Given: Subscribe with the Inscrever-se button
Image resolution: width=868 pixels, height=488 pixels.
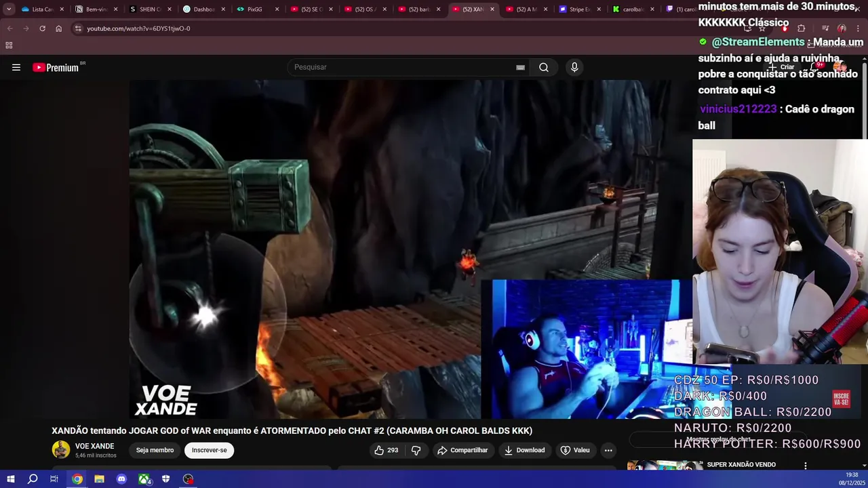Looking at the screenshot, I should point(209,450).
